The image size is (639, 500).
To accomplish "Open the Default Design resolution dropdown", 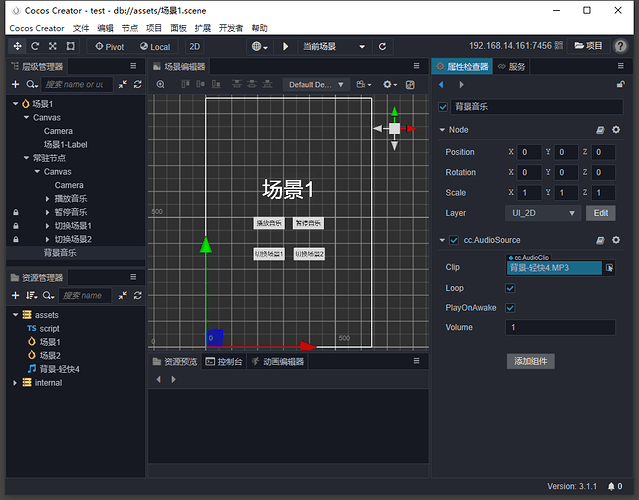I will pos(316,85).
